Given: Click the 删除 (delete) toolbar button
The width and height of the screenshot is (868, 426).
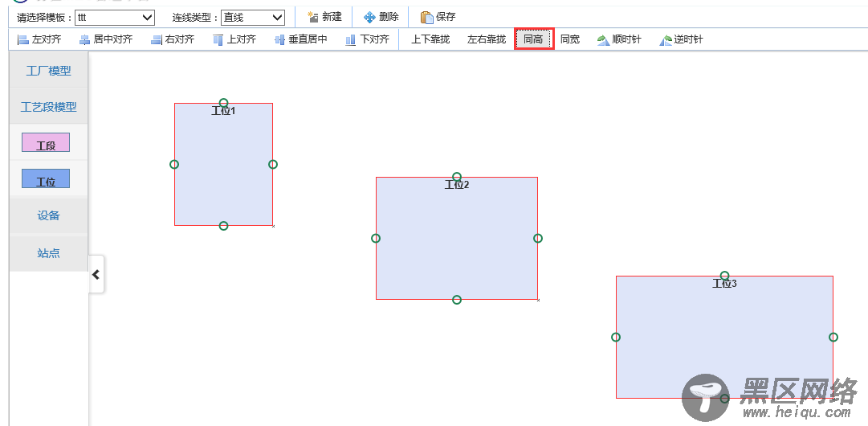Looking at the screenshot, I should tap(381, 17).
